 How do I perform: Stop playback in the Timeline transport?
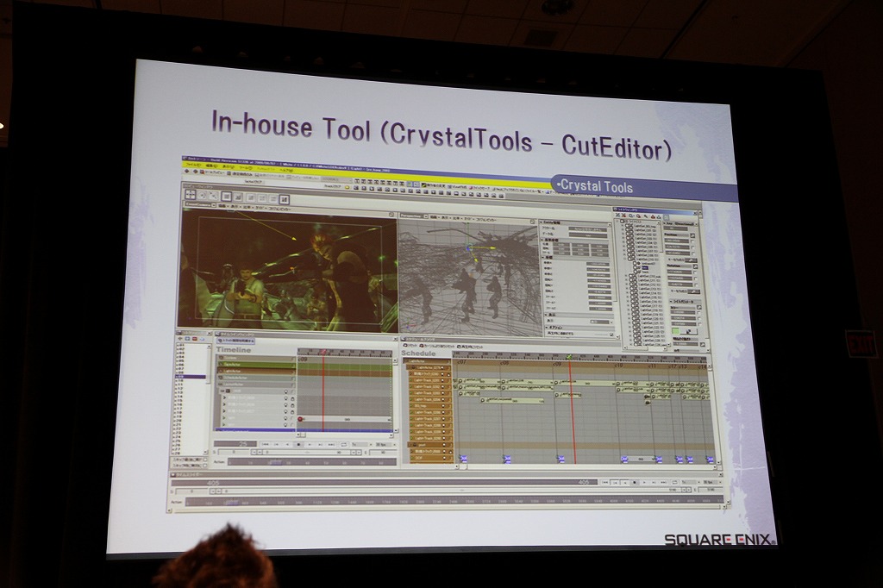point(298,444)
